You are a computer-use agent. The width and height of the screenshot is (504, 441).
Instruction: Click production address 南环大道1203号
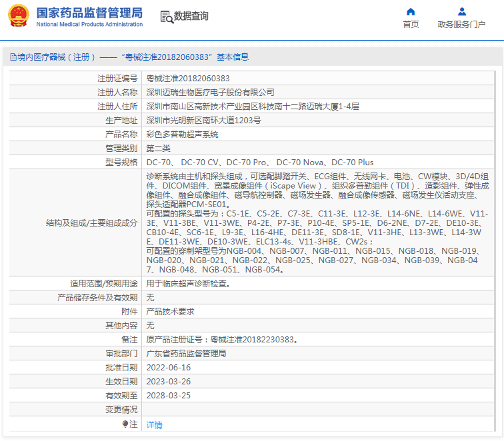point(203,121)
